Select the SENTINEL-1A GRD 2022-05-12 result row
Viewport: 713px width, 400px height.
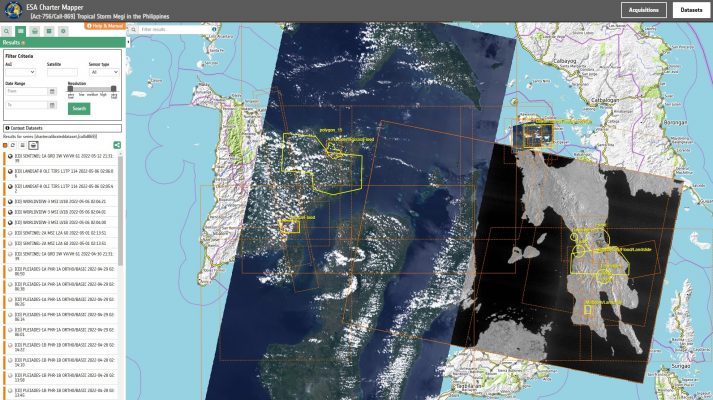point(60,158)
